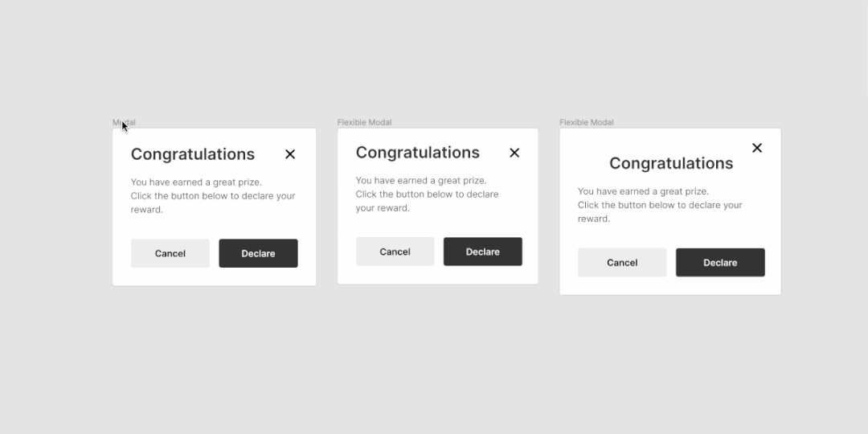Click Cancel in the rightmost Flexible Modal
Image resolution: width=868 pixels, height=434 pixels.
coord(622,263)
